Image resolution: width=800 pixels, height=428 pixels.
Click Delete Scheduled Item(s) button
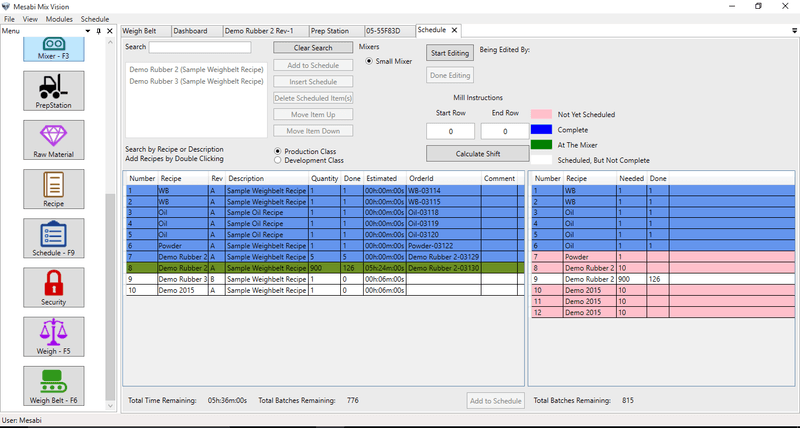[x=313, y=98]
